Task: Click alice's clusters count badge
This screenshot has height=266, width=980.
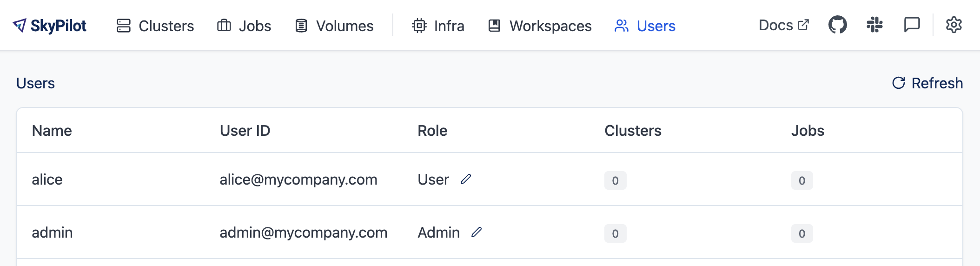Action: click(615, 180)
